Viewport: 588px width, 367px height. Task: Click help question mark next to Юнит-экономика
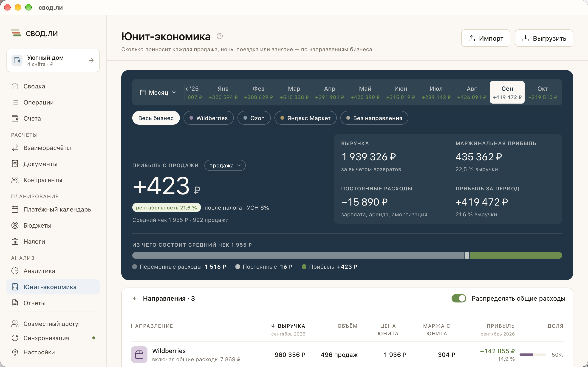coord(220,36)
